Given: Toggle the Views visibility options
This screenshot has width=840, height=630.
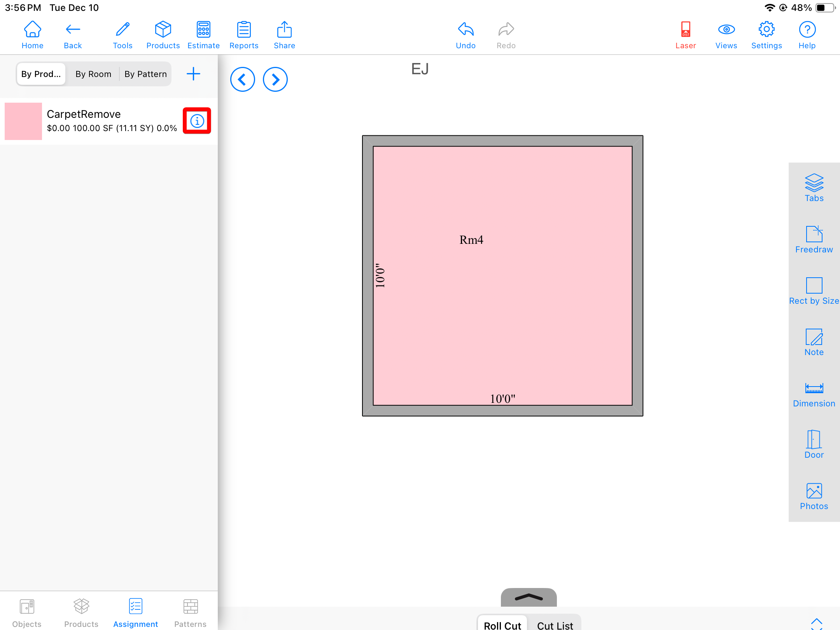Looking at the screenshot, I should pyautogui.click(x=726, y=35).
